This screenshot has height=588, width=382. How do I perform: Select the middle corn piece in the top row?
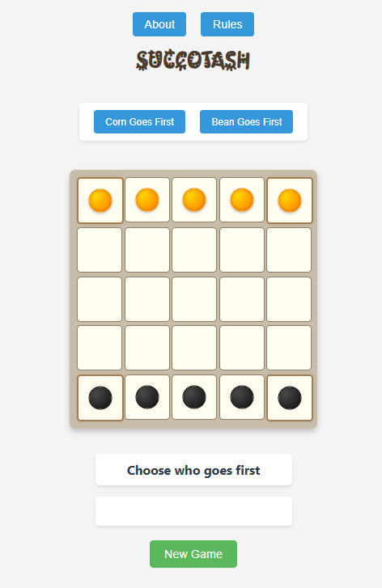194,200
